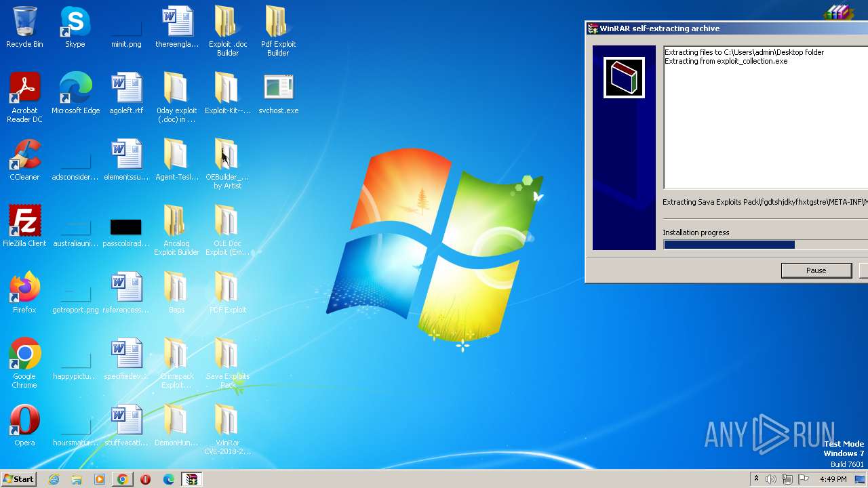Select the Beps folder icon

pos(176,293)
